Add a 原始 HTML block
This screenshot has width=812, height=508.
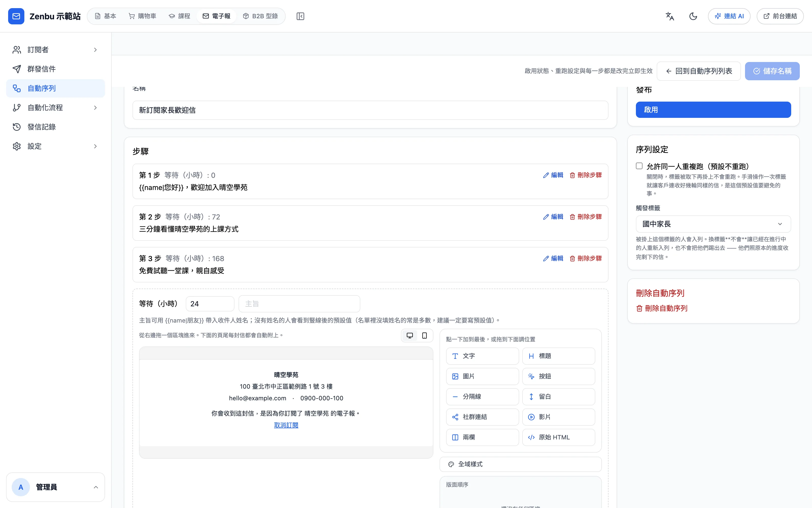559,437
